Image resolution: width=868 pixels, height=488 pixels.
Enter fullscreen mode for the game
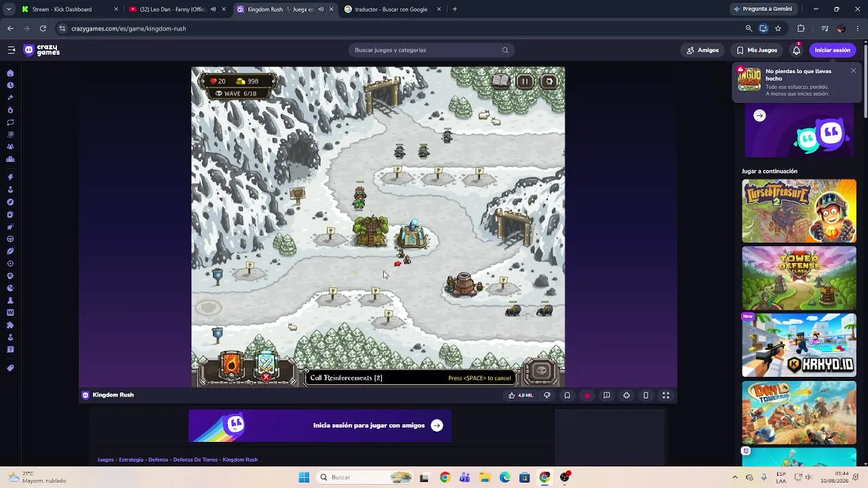coord(666,395)
